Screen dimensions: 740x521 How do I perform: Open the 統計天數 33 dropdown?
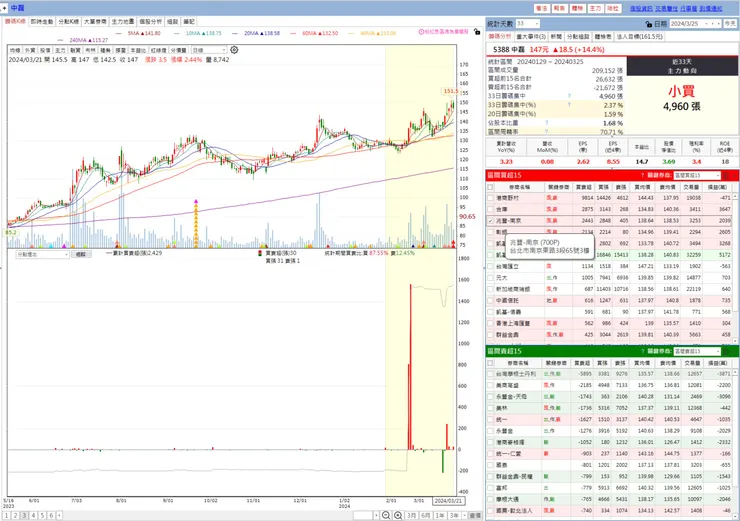pyautogui.click(x=528, y=24)
